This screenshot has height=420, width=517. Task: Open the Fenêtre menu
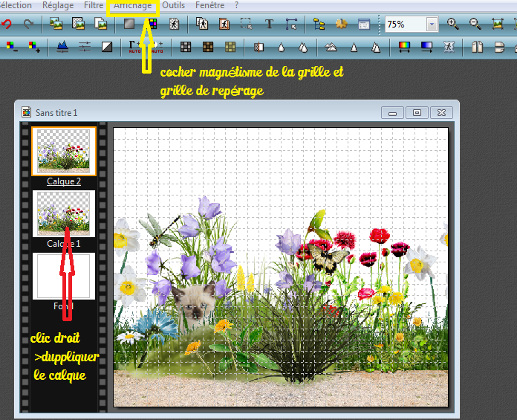tap(209, 5)
